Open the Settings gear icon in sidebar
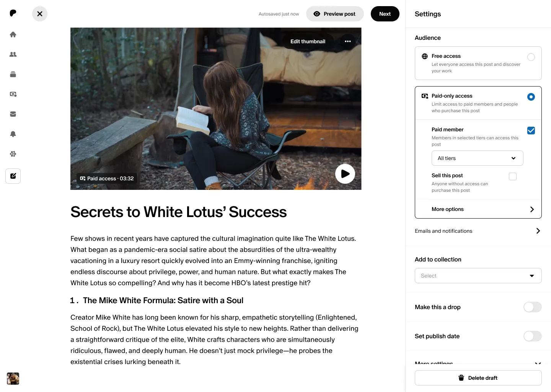 click(x=13, y=154)
